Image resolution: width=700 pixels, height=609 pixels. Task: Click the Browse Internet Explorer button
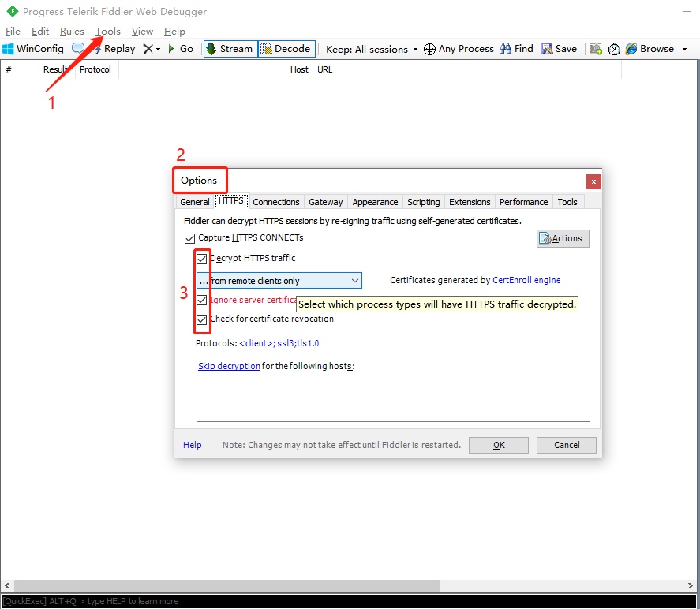[650, 49]
